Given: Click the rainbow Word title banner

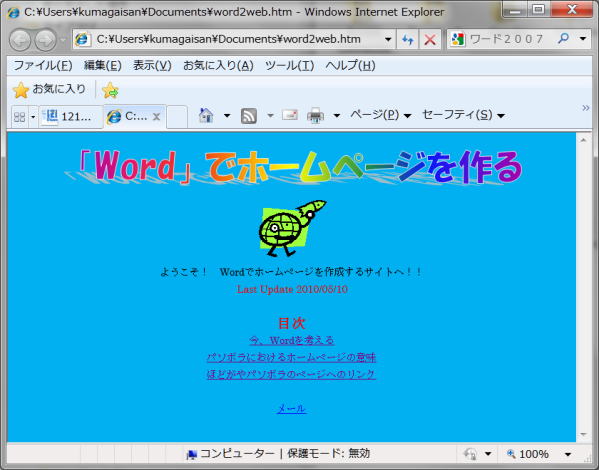Looking at the screenshot, I should coord(293,167).
